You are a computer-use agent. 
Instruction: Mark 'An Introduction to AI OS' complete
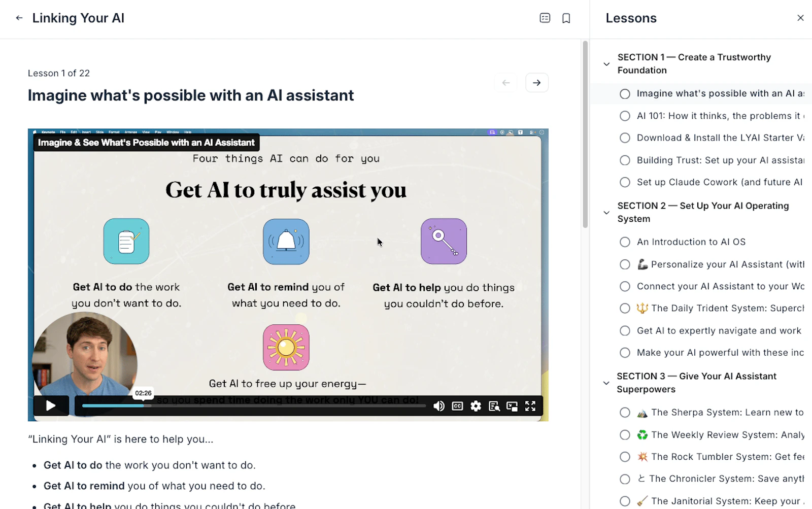[625, 242]
